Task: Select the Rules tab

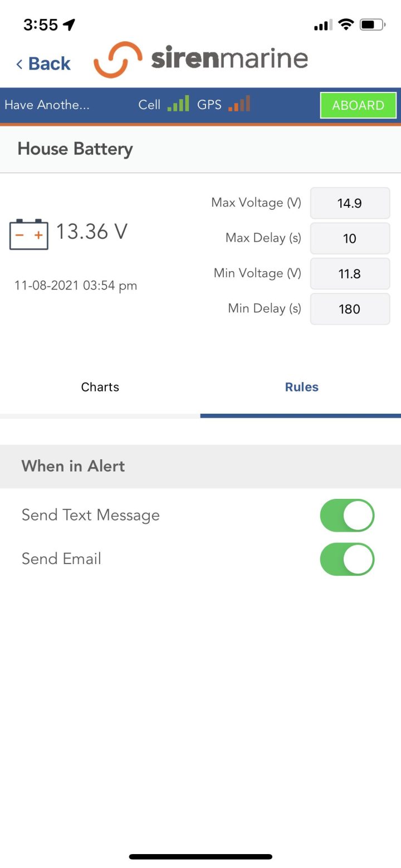Action: 301,388
